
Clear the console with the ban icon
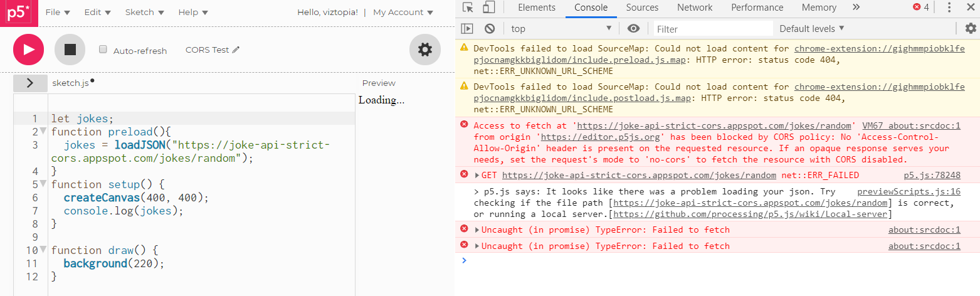[x=490, y=28]
